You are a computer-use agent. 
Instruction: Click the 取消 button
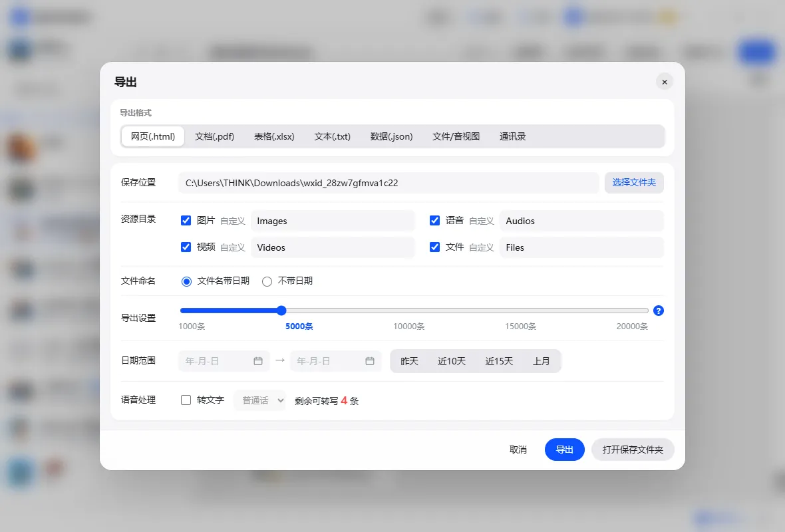pyautogui.click(x=518, y=450)
